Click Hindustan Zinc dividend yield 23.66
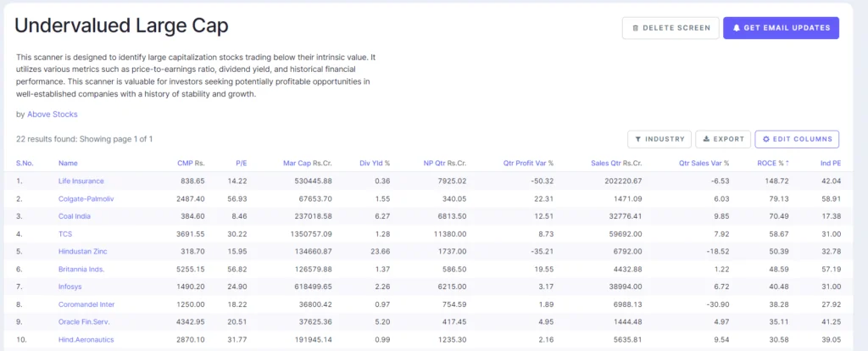Viewport: 868px width, 351px height. 381,251
